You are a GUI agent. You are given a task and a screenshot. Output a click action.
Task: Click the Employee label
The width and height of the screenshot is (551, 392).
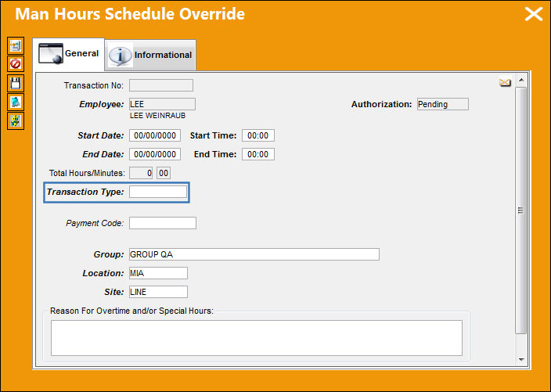(101, 104)
